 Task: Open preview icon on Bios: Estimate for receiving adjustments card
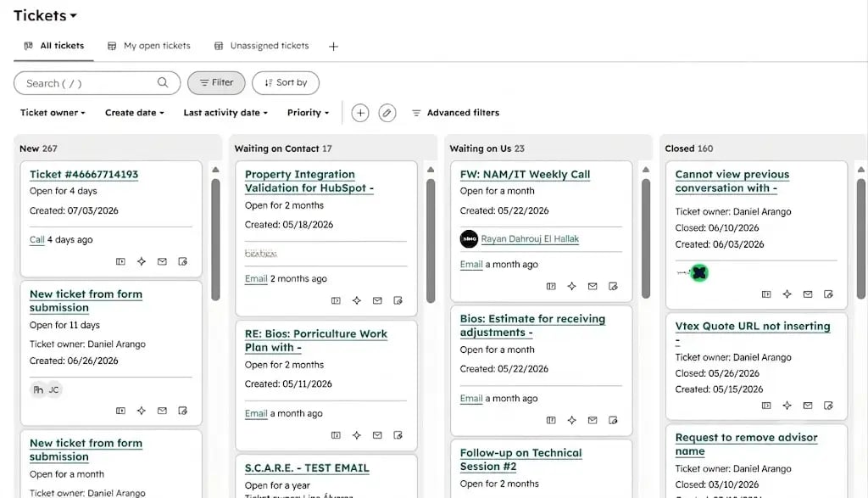click(x=551, y=421)
